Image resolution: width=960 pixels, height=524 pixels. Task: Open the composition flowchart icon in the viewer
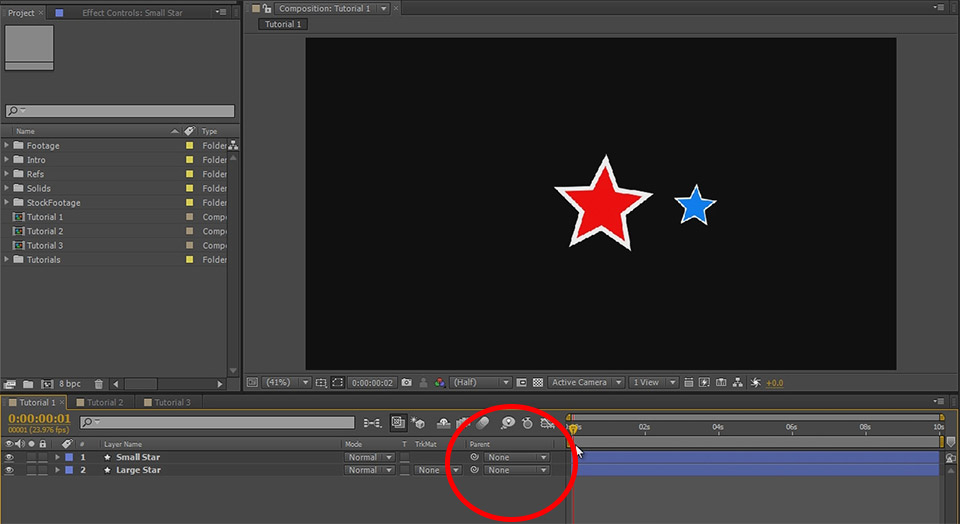coord(737,382)
